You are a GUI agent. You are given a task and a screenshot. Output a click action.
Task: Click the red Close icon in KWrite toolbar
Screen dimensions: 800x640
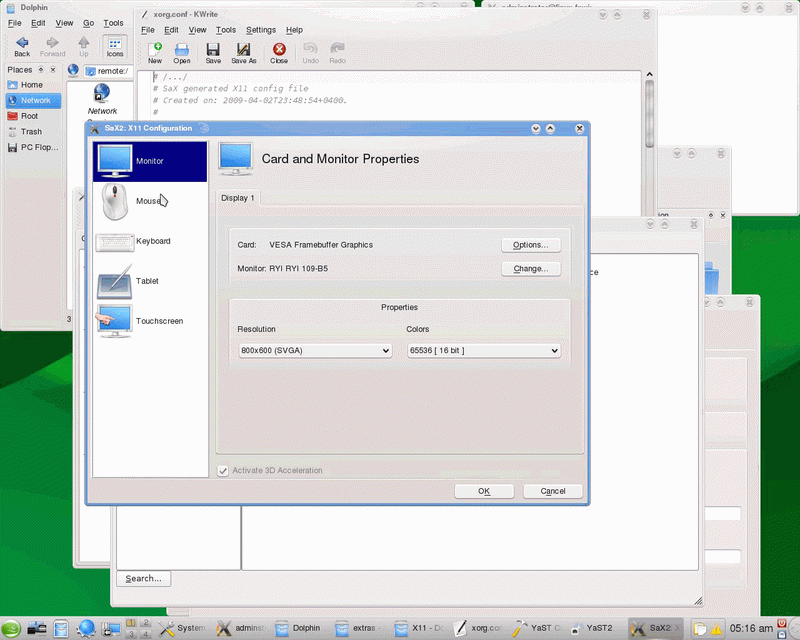click(x=279, y=53)
